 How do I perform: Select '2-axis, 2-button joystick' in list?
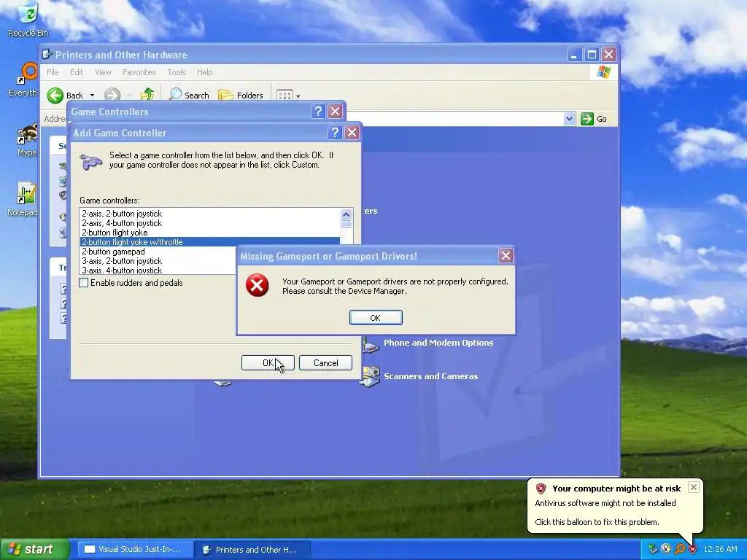pyautogui.click(x=209, y=214)
